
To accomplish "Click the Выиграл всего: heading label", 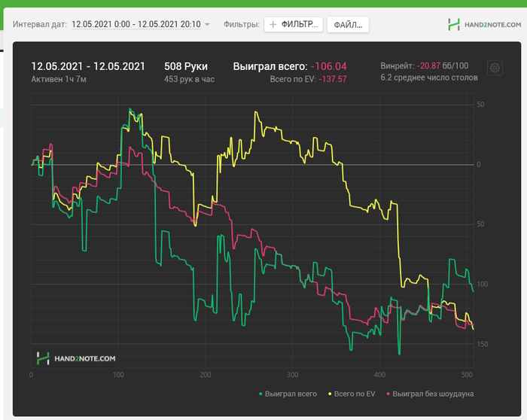I will (x=270, y=66).
